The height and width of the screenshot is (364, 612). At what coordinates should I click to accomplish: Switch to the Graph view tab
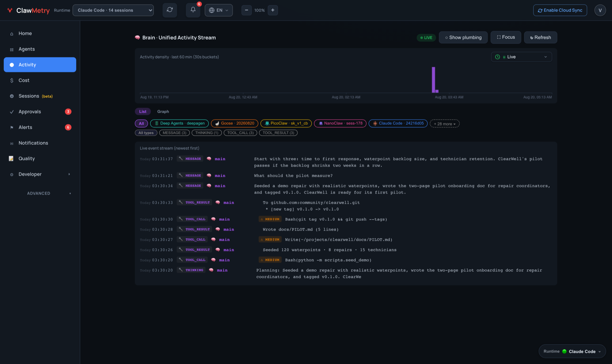tap(163, 112)
